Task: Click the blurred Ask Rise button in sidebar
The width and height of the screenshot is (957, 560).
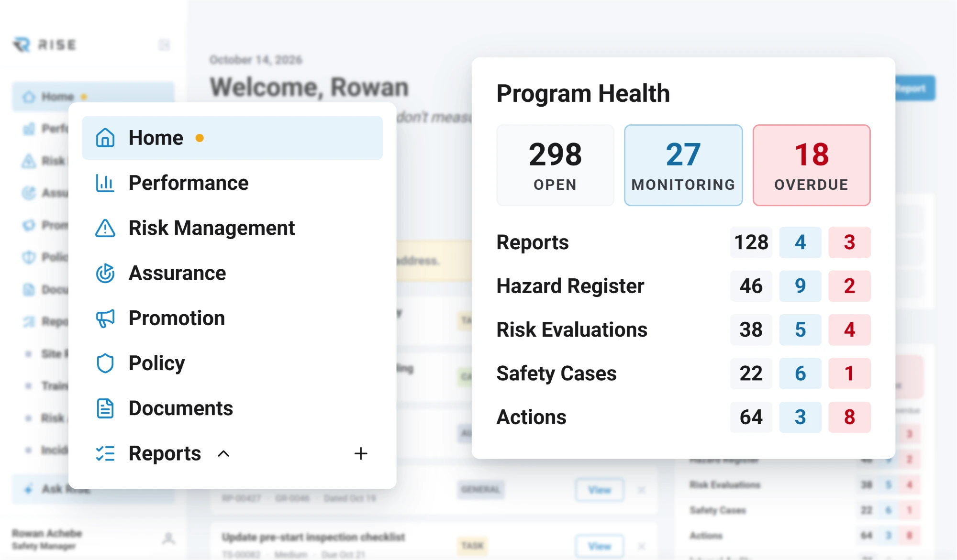Action: 93,489
